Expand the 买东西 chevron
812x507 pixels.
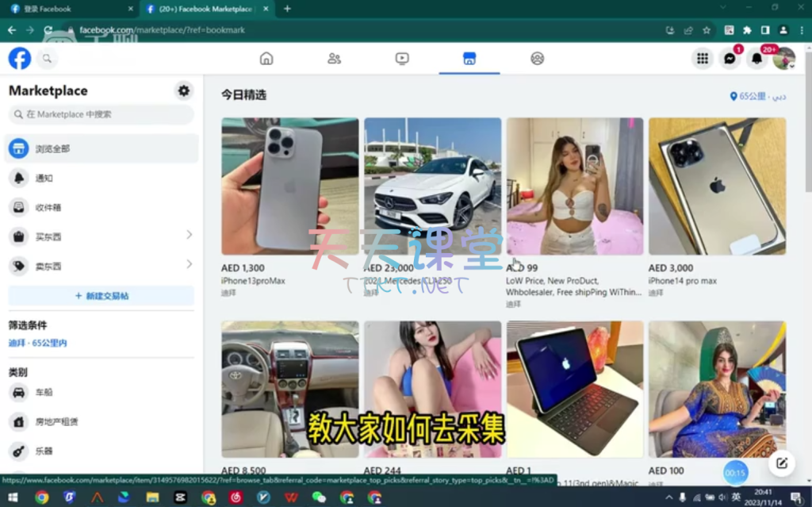click(x=189, y=235)
